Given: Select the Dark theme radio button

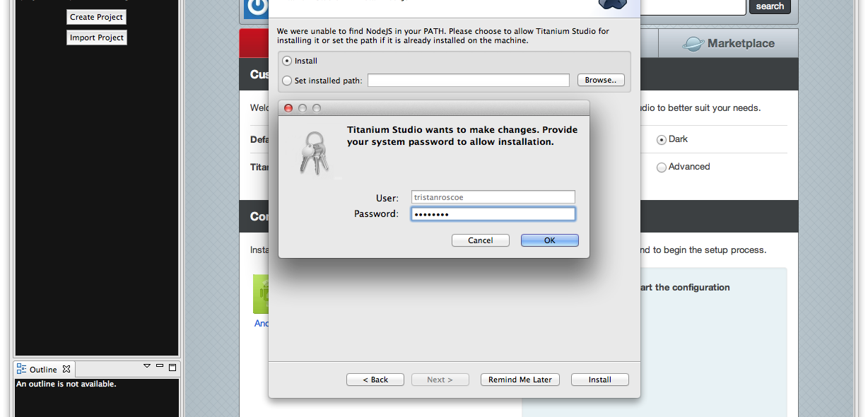Looking at the screenshot, I should (662, 140).
